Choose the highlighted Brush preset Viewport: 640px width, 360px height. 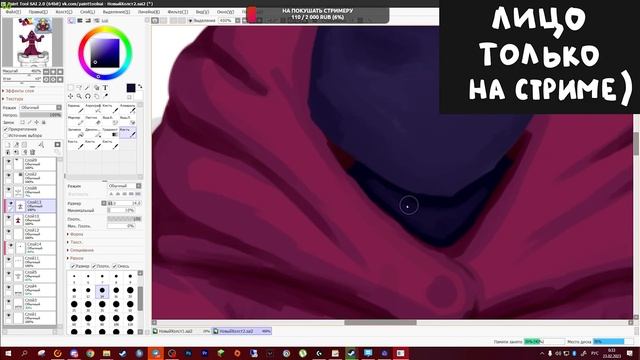(128, 133)
